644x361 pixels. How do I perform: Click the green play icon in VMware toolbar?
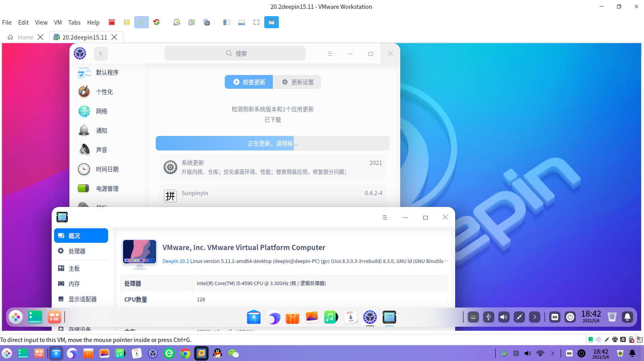pyautogui.click(x=142, y=22)
